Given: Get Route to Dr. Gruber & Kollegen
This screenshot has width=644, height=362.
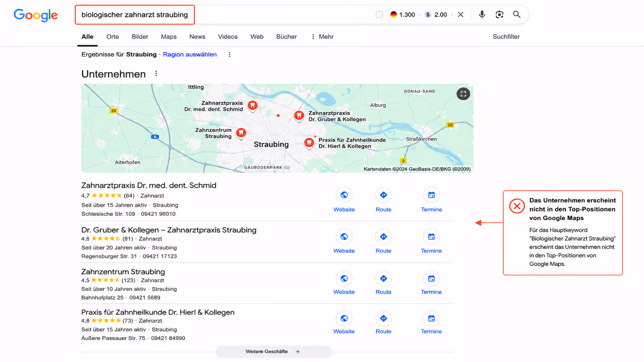Looking at the screenshot, I should pos(383,242).
